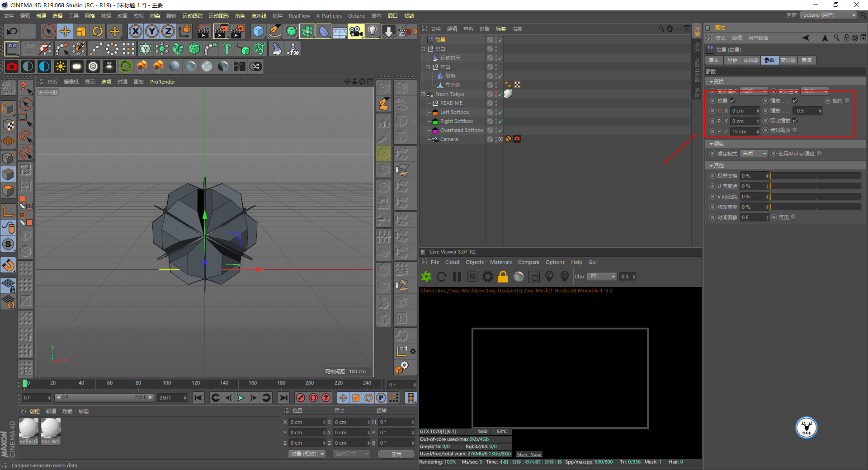
Task: Click the shuffle arrows icon in Octane row
Action: click(256, 66)
